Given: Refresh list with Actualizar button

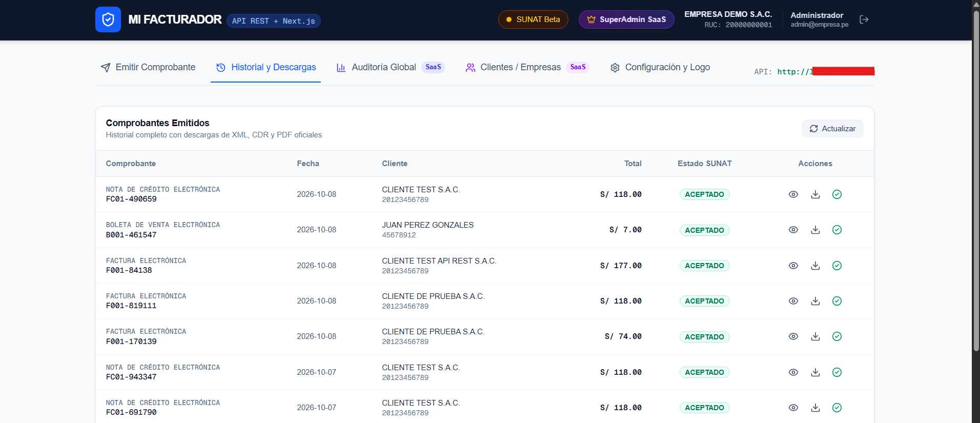Looking at the screenshot, I should (x=832, y=129).
